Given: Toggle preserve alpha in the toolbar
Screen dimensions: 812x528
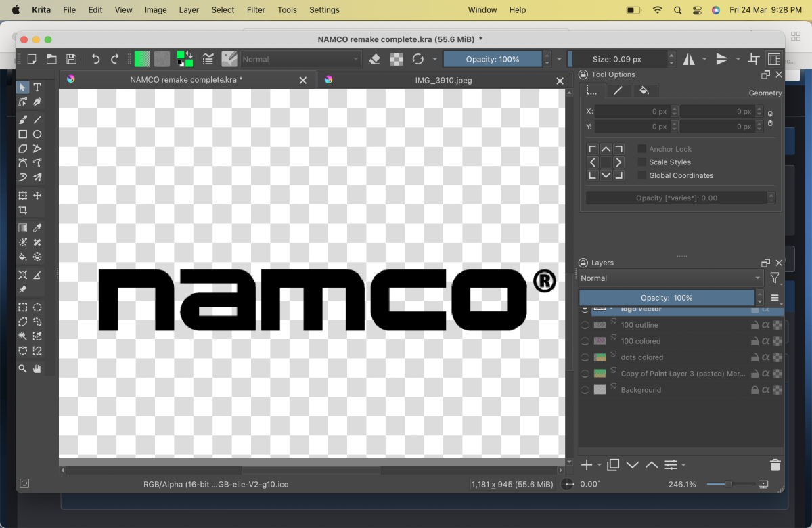Looking at the screenshot, I should (397, 59).
